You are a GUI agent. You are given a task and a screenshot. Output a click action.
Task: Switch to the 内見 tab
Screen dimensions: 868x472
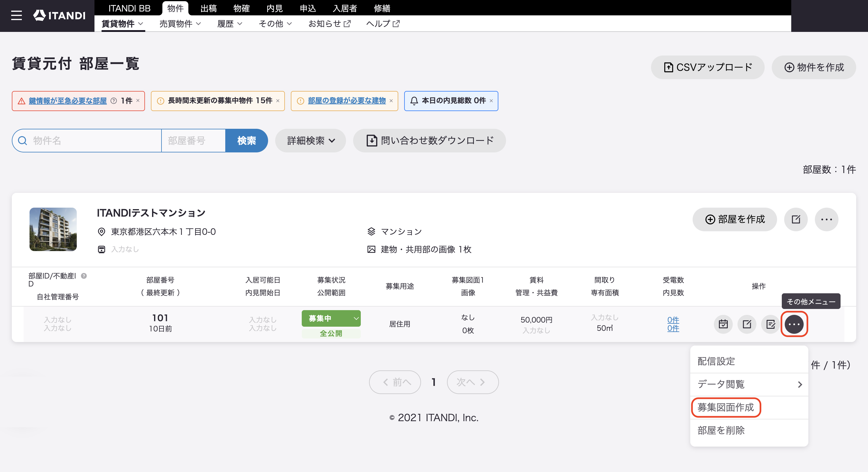275,8
